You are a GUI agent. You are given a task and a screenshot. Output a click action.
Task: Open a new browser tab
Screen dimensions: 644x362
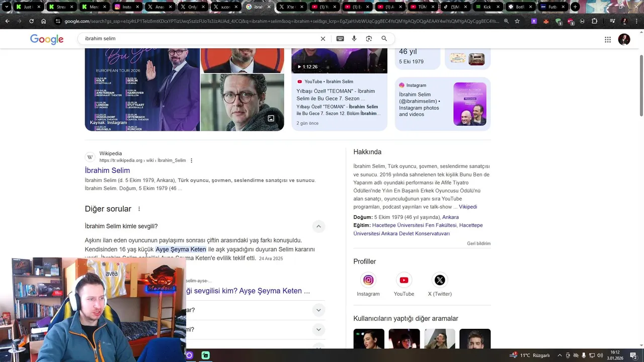[x=575, y=7]
